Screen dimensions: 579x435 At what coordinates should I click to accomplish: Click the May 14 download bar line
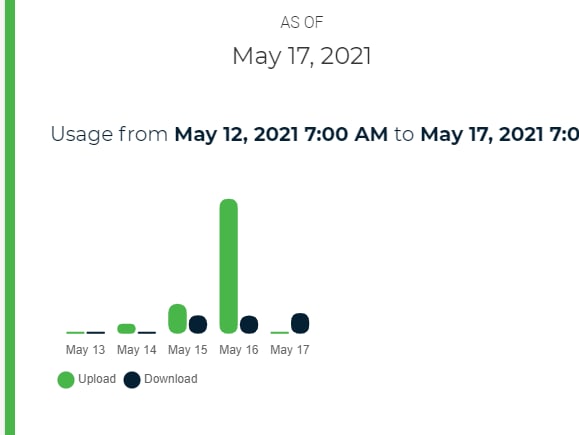(147, 333)
